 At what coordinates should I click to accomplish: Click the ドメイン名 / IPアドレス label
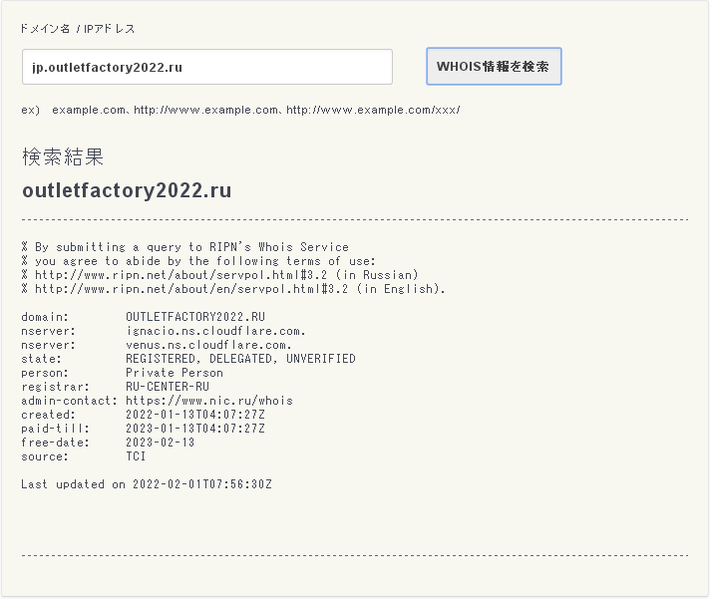click(x=77, y=29)
